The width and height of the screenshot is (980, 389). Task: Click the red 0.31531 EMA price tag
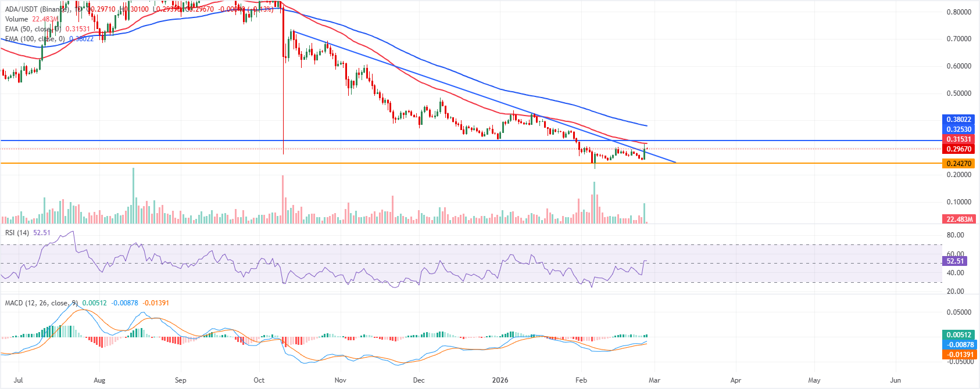coord(958,139)
